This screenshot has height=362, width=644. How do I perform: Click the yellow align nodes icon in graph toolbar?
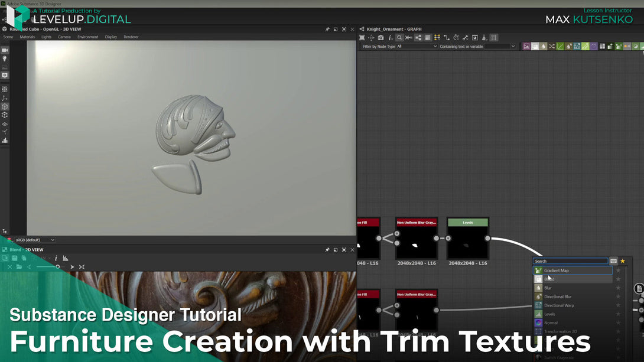coord(437,38)
